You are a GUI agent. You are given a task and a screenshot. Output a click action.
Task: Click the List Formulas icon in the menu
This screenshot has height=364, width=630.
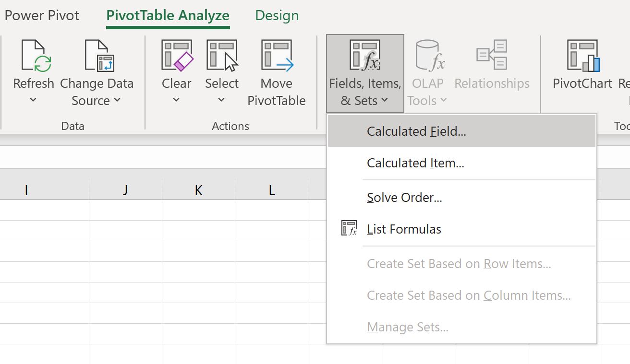(349, 228)
